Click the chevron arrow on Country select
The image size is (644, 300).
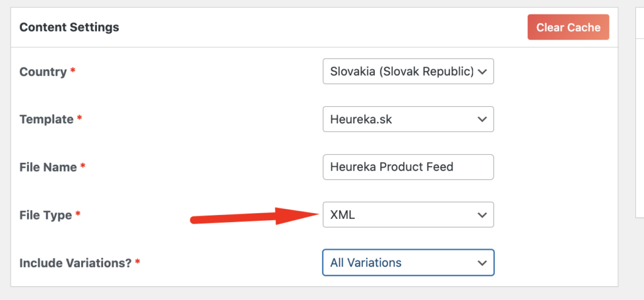(x=482, y=72)
